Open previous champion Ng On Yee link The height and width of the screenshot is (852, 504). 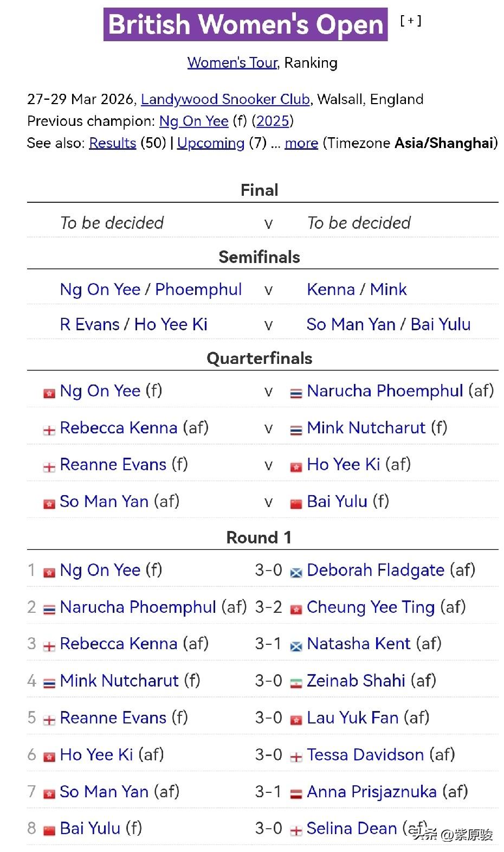[x=193, y=121]
